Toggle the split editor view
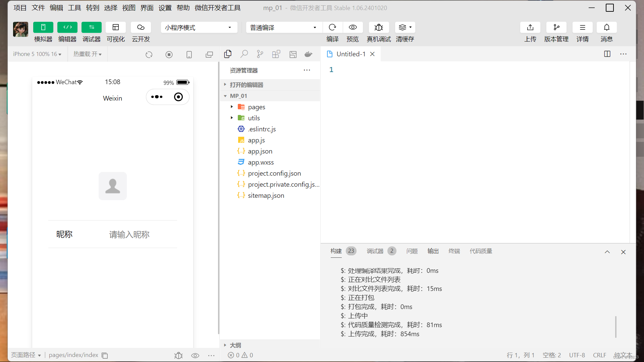 click(607, 54)
